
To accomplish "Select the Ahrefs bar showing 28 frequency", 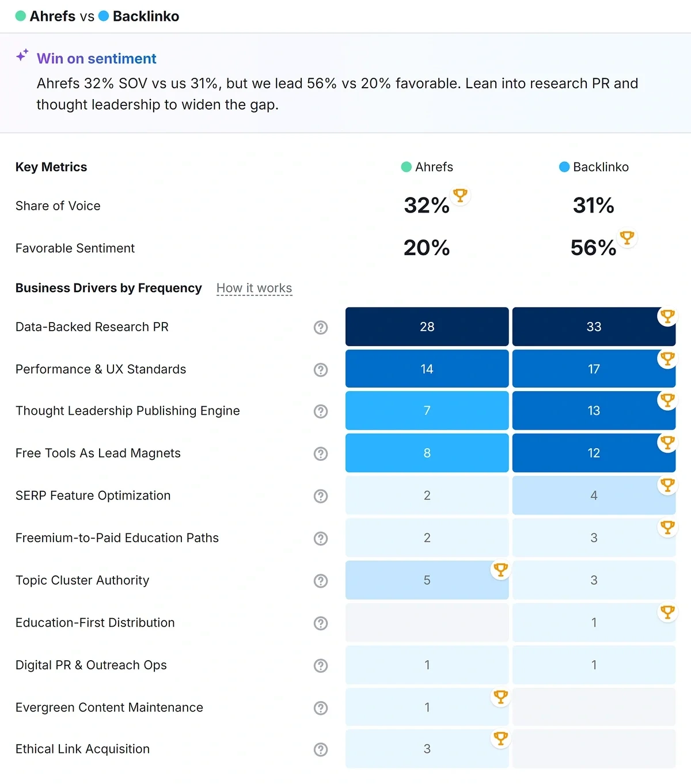I will pos(427,327).
